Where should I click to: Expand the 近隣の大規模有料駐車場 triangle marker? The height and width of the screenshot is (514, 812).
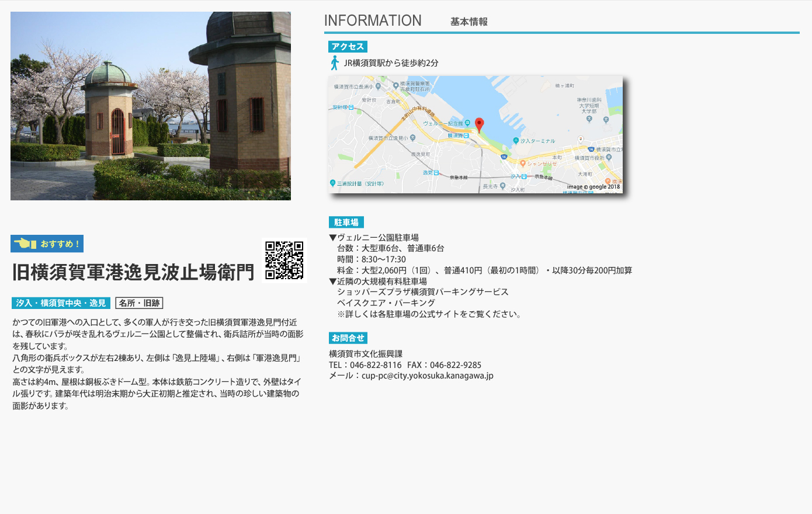click(x=332, y=282)
